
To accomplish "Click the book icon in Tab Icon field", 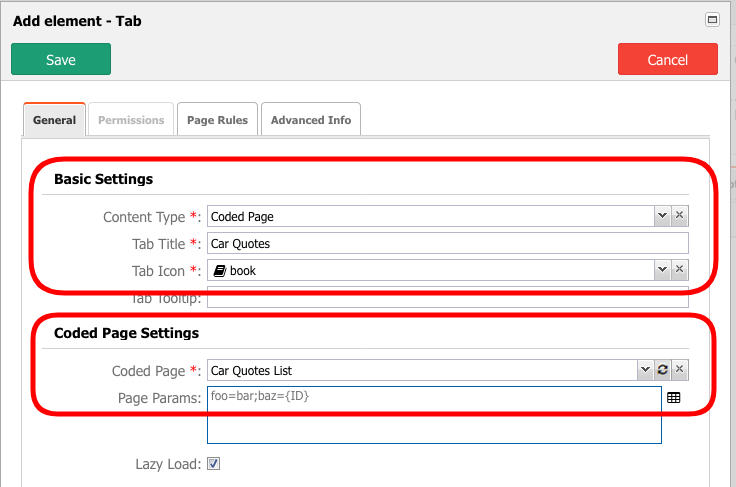I will 218,270.
